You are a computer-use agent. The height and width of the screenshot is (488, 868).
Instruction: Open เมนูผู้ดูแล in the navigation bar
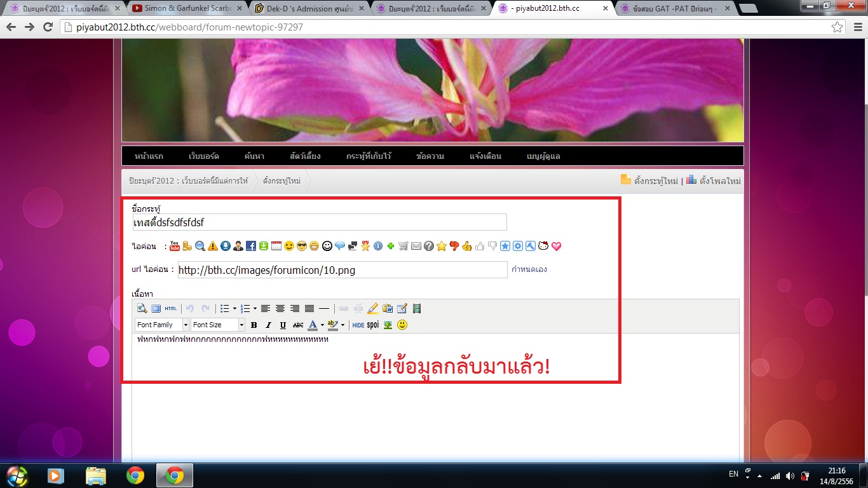(x=543, y=156)
